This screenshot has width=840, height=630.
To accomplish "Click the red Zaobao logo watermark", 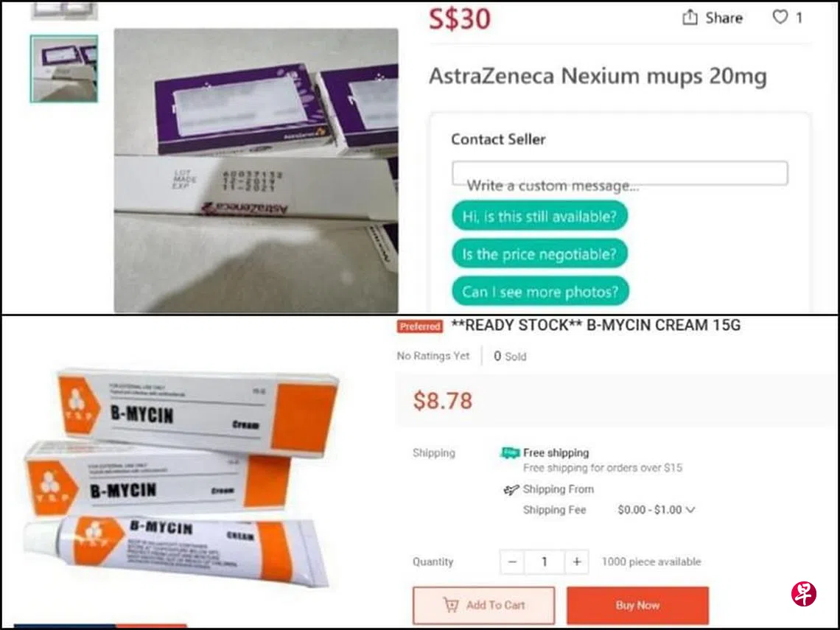I will point(804,594).
